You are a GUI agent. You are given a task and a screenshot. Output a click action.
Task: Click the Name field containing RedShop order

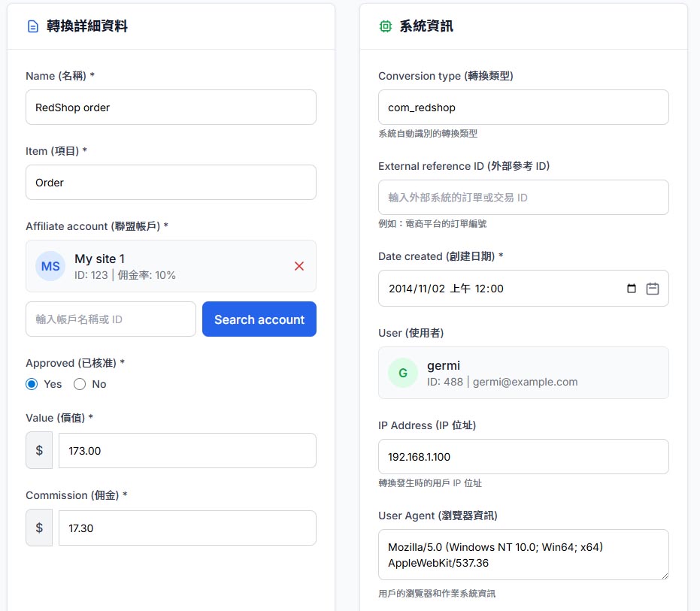[171, 107]
